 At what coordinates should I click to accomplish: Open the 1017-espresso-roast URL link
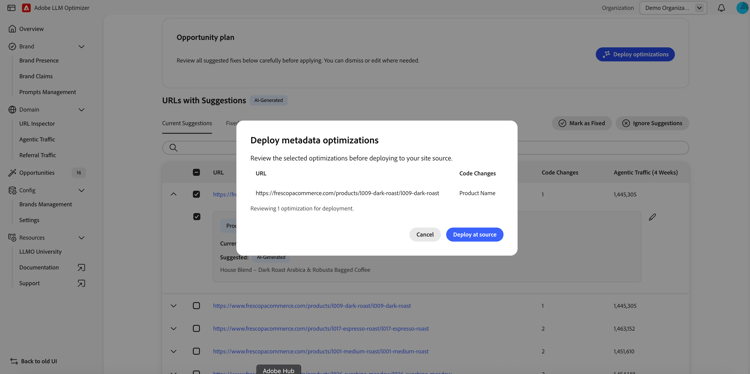(320, 329)
